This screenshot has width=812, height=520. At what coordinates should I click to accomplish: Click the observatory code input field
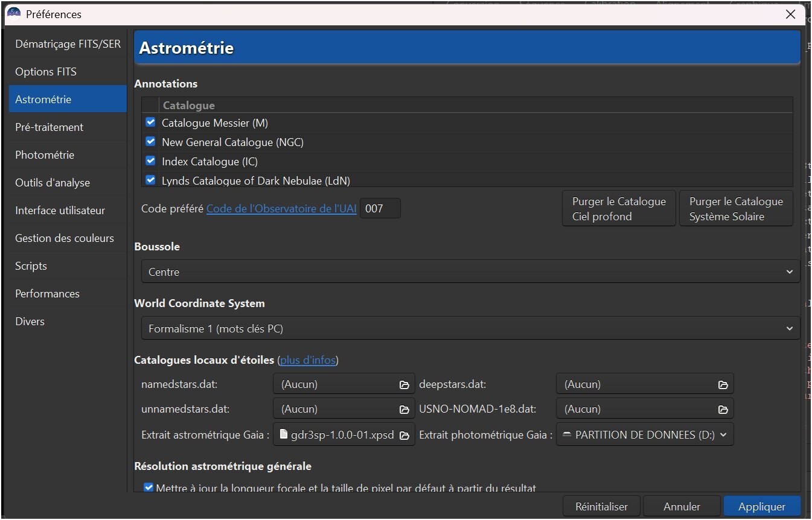pos(380,209)
